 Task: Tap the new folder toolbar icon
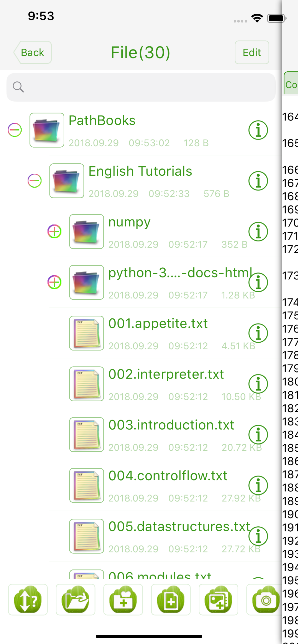[x=123, y=599]
